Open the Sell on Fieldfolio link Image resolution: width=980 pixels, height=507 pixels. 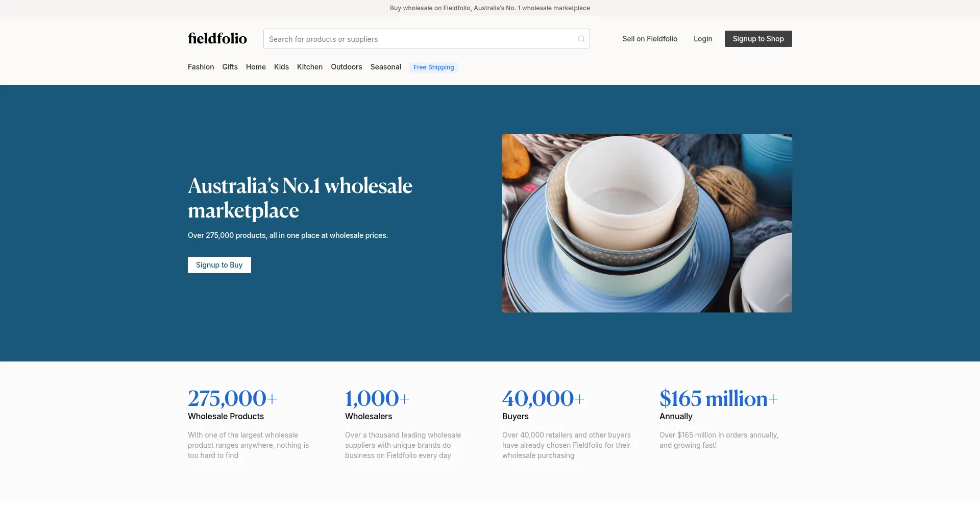pyautogui.click(x=650, y=39)
